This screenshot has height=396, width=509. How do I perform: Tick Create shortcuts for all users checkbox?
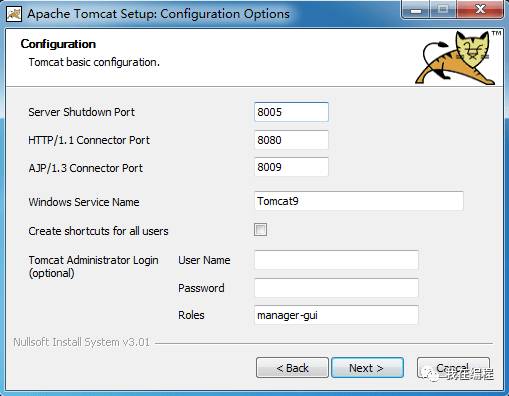pos(260,230)
